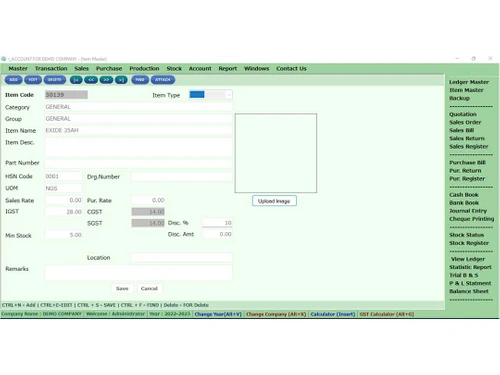Open Quotation from side panel

coord(463,114)
